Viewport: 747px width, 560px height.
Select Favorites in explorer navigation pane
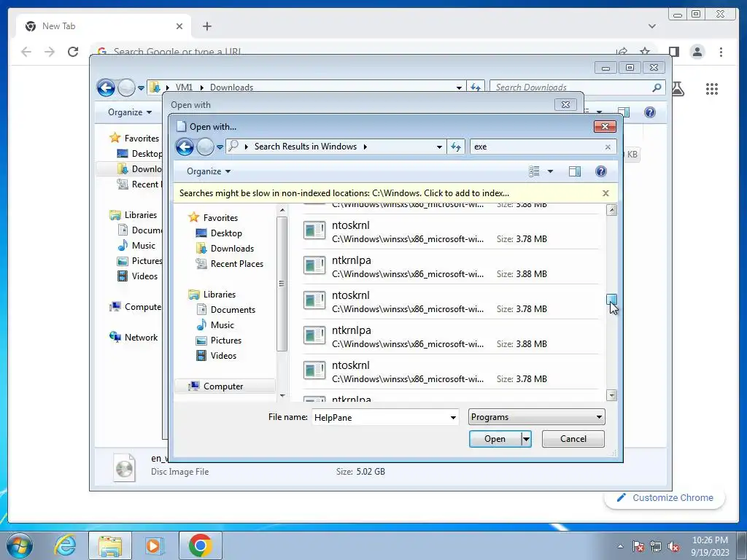click(x=134, y=138)
